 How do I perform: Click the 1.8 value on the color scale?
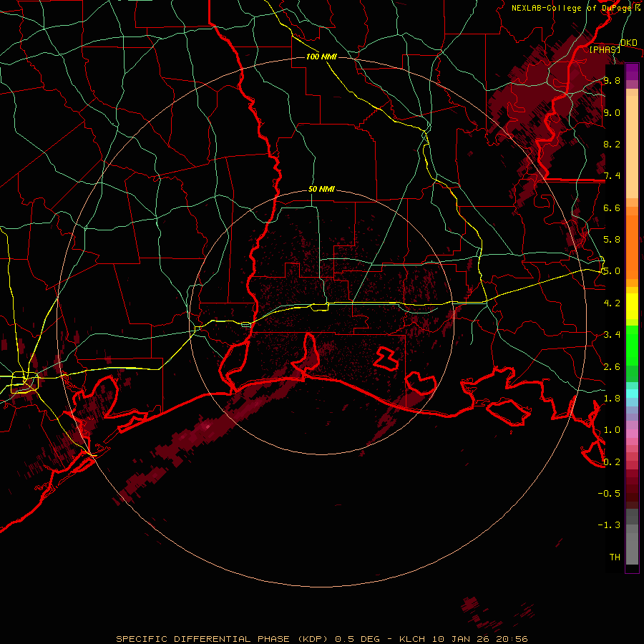(612, 399)
